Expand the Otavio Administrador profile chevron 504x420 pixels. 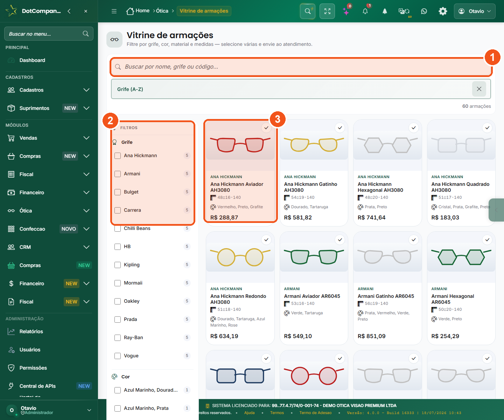point(89,410)
